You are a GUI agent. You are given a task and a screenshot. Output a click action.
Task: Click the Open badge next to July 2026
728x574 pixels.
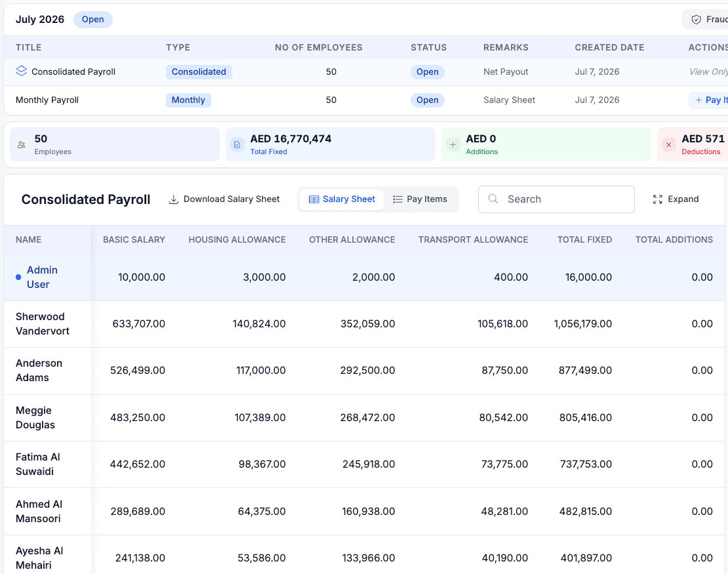[x=93, y=20]
